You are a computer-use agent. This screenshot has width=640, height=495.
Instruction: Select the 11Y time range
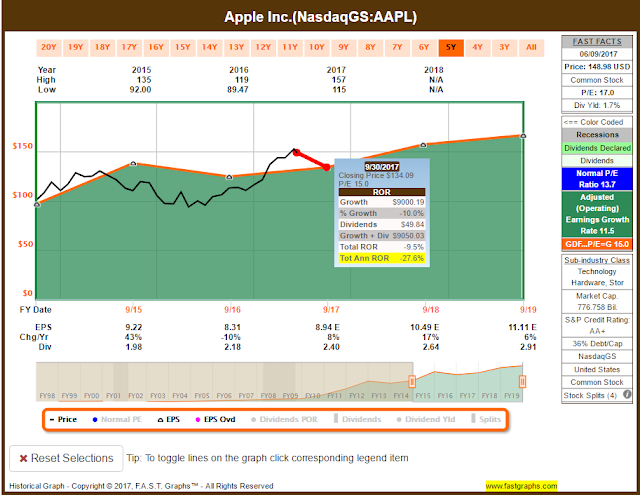click(290, 47)
